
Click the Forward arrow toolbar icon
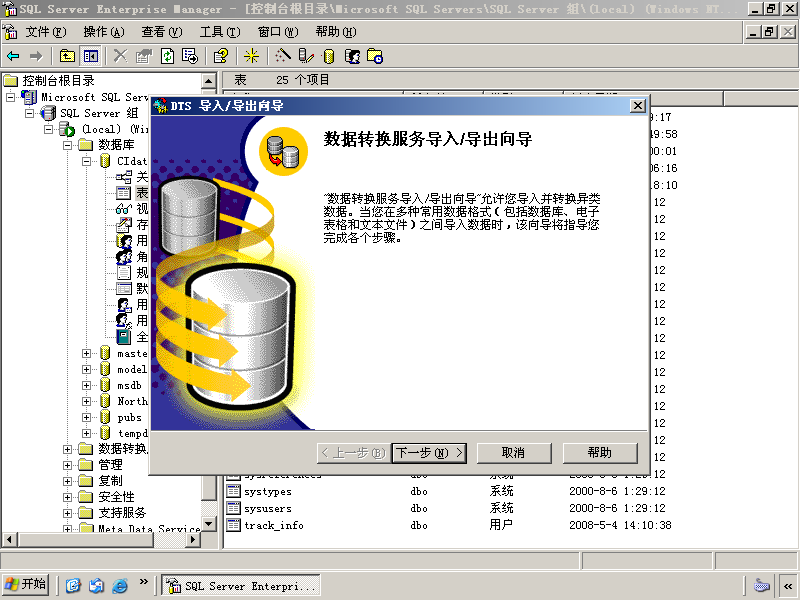pyautogui.click(x=36, y=56)
